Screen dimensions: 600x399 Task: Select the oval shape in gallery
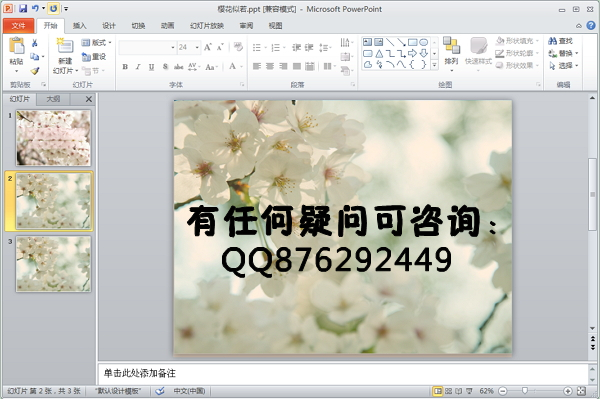pos(423,42)
